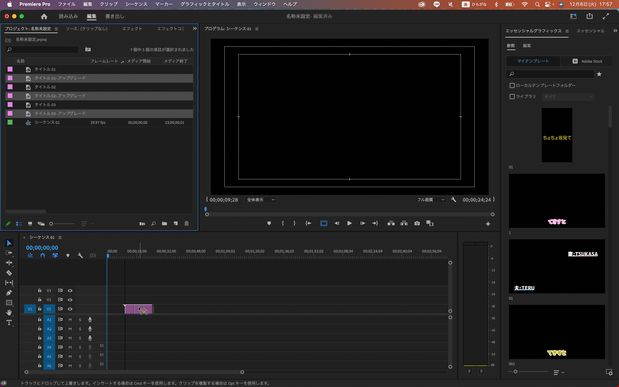Toggle the V1 track lock
The height and width of the screenshot is (387, 619).
(39, 309)
